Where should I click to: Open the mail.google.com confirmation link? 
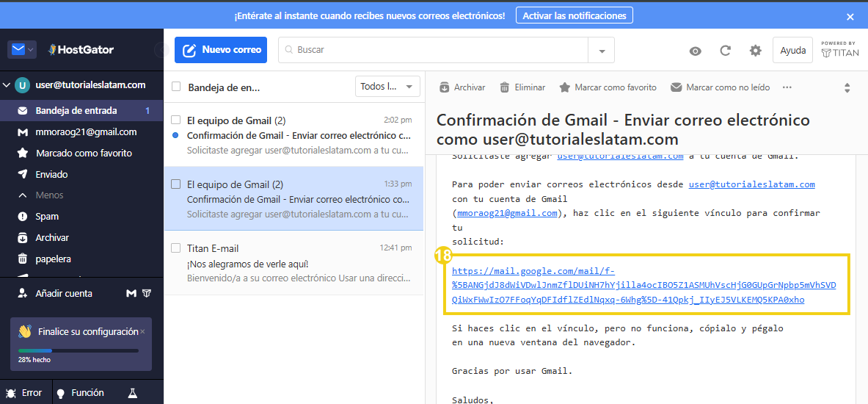(643, 286)
